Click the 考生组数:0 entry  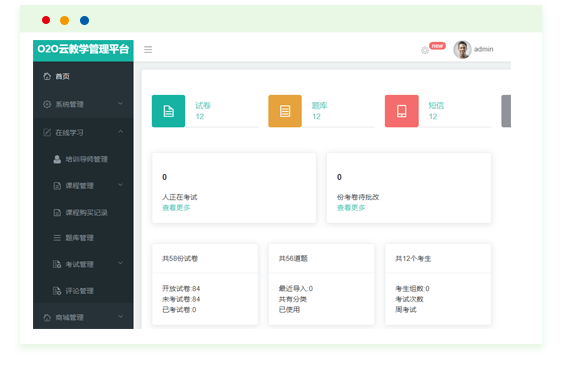(412, 289)
